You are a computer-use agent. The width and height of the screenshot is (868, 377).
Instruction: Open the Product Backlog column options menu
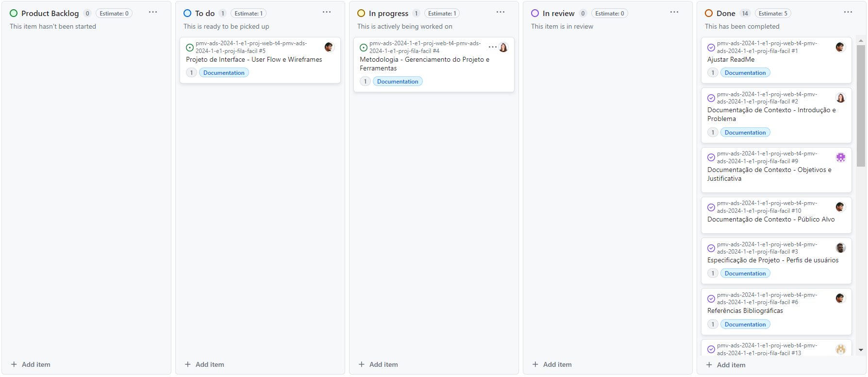tap(153, 12)
